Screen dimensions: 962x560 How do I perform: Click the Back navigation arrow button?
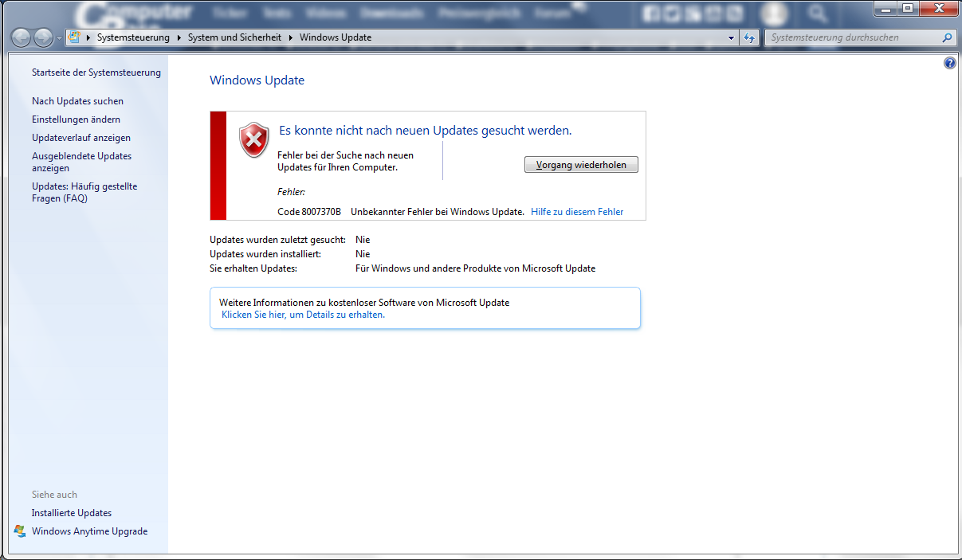[x=22, y=37]
